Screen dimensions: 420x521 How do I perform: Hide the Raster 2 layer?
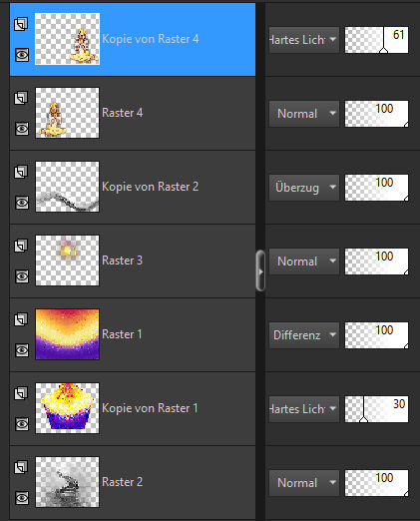tap(22, 498)
